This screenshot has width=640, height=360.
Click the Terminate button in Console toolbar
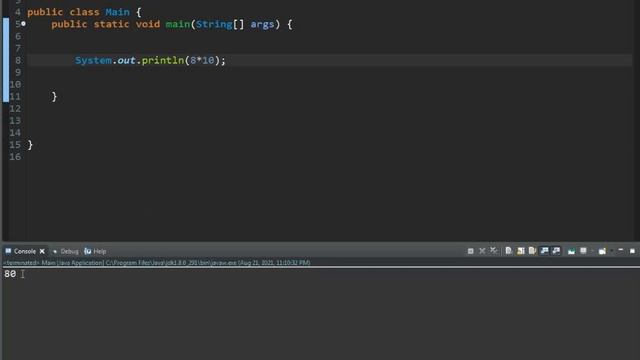click(471, 251)
